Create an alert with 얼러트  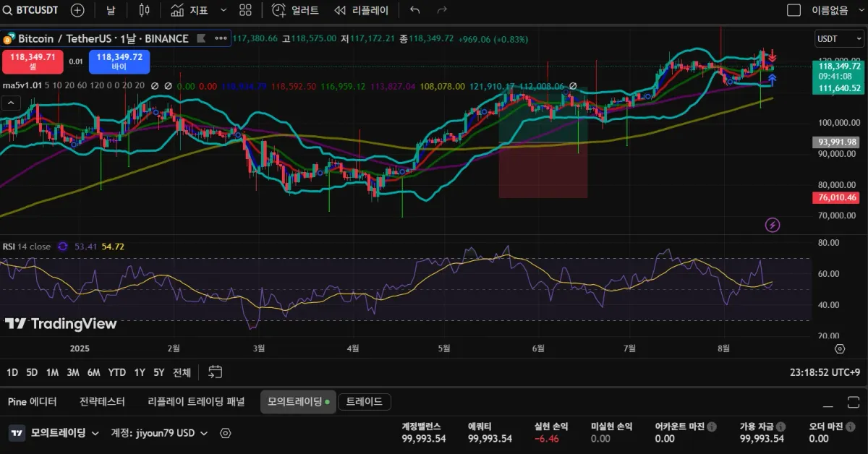pos(295,10)
